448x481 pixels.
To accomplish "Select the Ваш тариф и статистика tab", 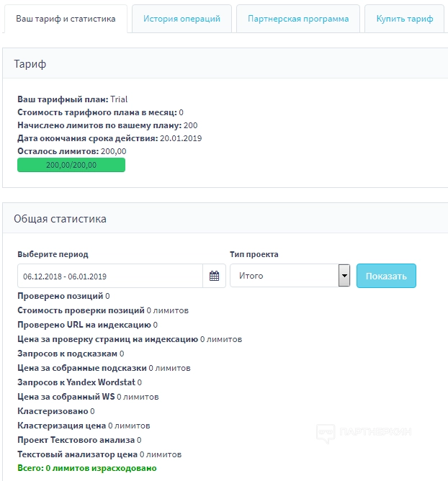I will click(x=66, y=19).
